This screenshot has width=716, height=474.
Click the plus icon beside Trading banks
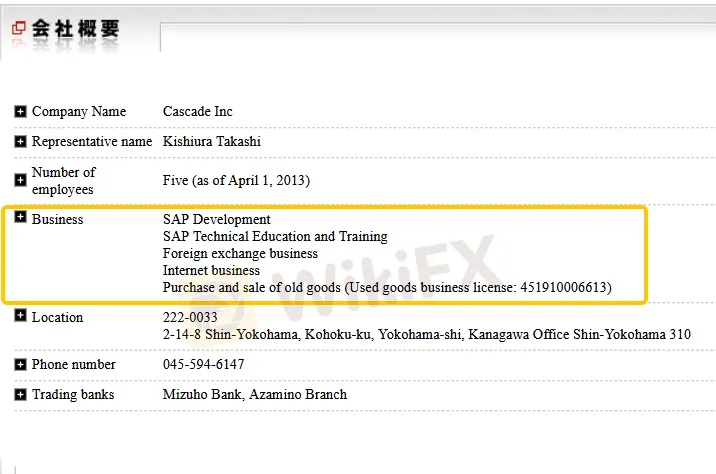(21, 395)
